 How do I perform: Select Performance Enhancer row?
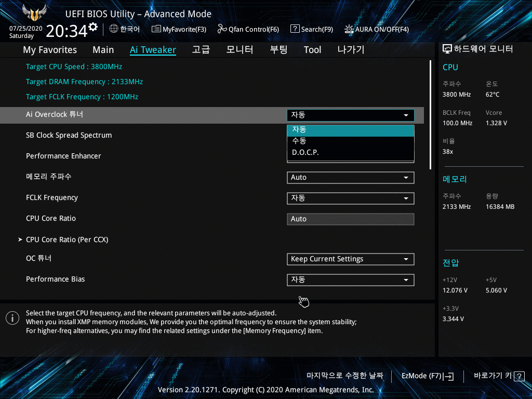click(63, 156)
